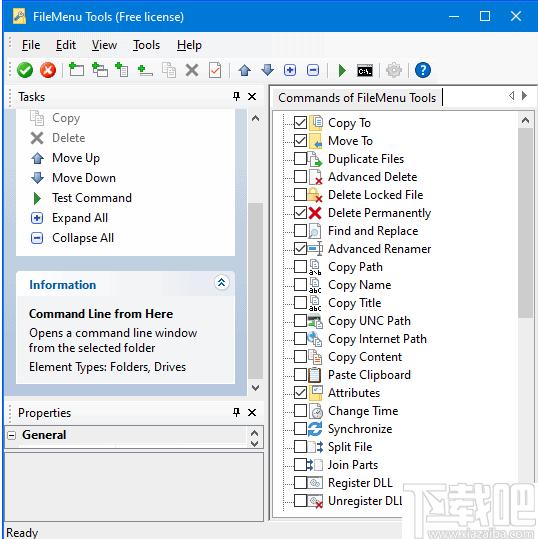Image resolution: width=538 pixels, height=539 pixels.
Task: Click the command list vertical scrollbar thumb
Action: (x=525, y=223)
